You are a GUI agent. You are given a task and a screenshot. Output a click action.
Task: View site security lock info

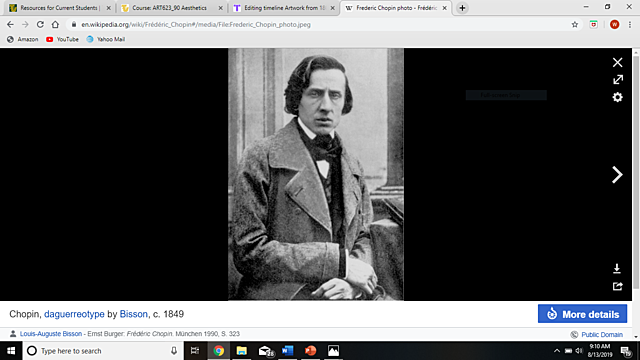[x=74, y=24]
